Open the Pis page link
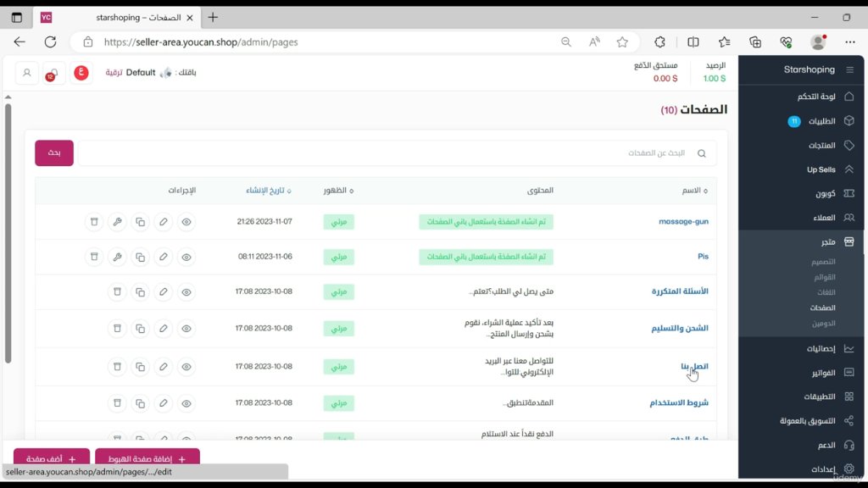 click(x=703, y=256)
